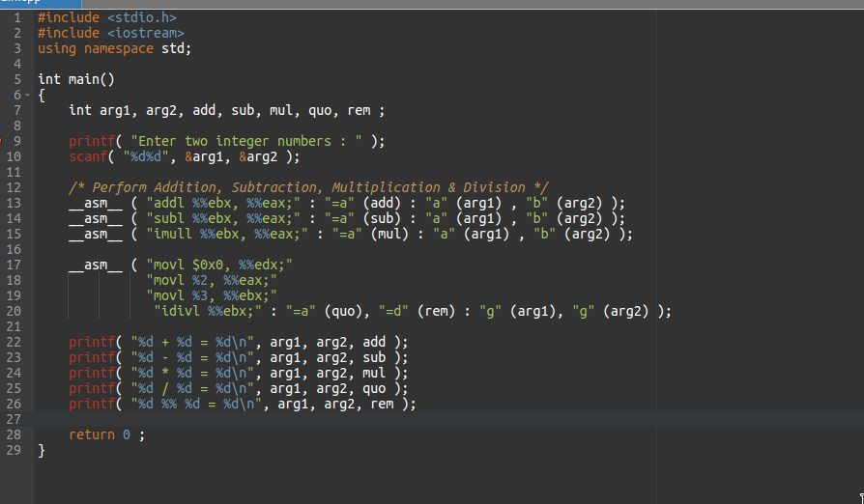Click the iostream include header text

click(146, 33)
